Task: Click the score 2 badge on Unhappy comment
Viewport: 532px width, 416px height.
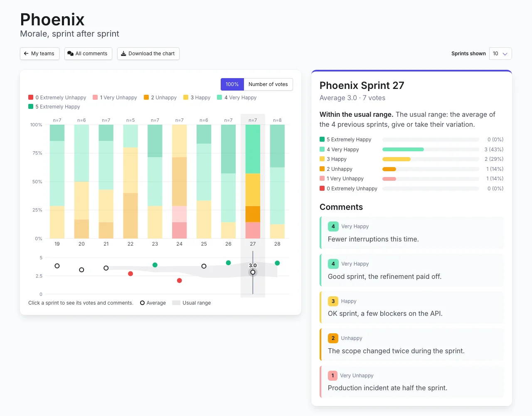Action: tap(333, 338)
